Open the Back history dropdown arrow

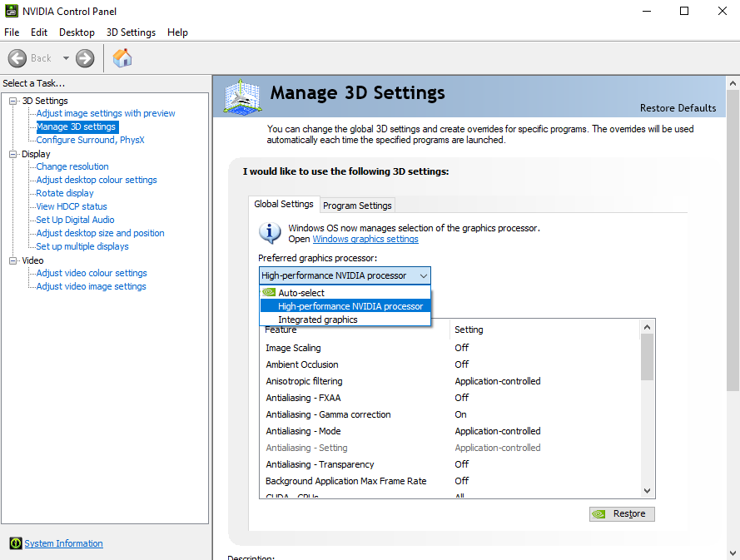(66, 58)
